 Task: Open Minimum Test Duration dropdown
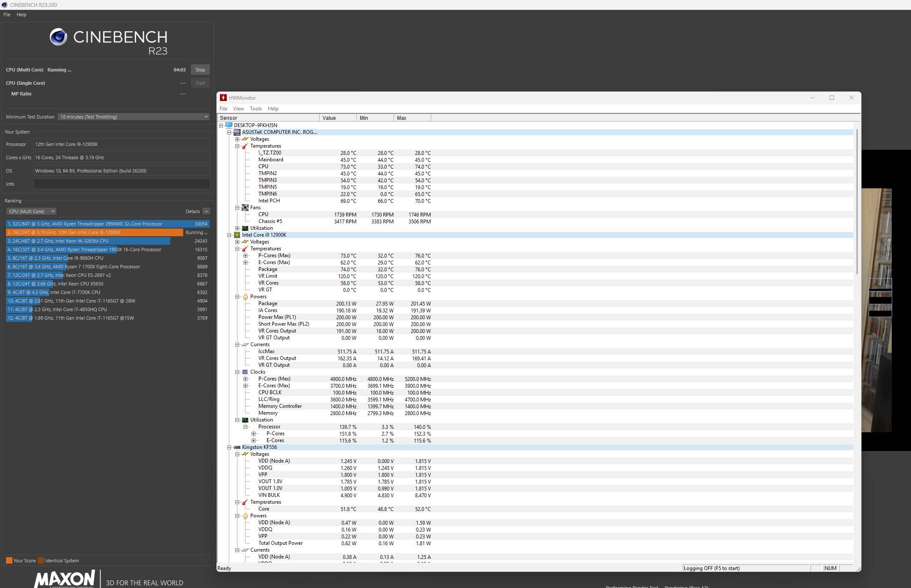pos(134,117)
